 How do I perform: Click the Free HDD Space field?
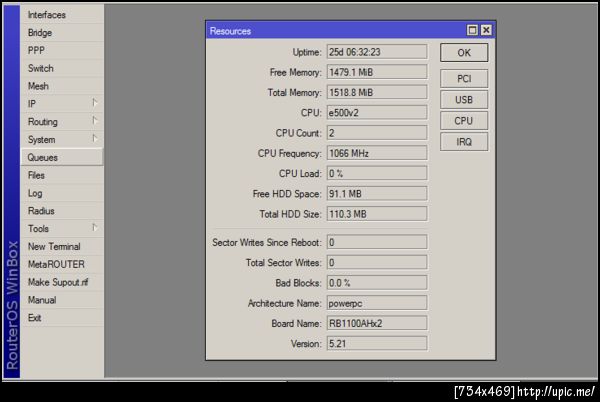pos(377,194)
